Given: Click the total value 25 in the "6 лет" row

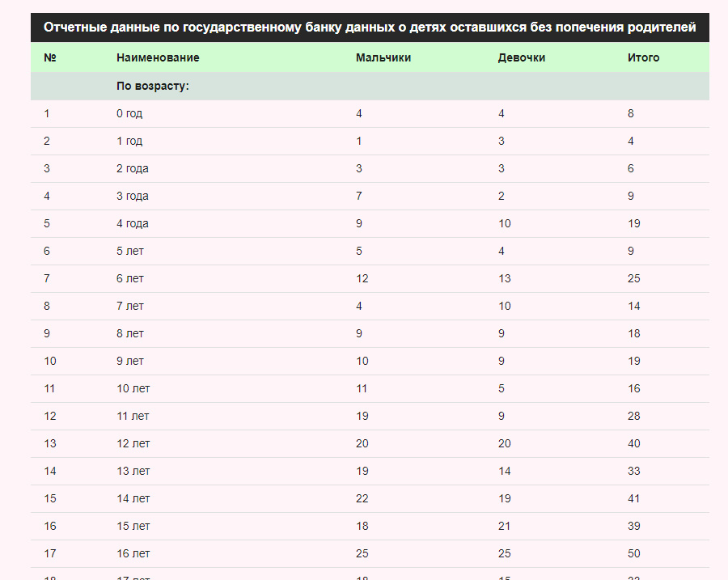Looking at the screenshot, I should [x=633, y=278].
